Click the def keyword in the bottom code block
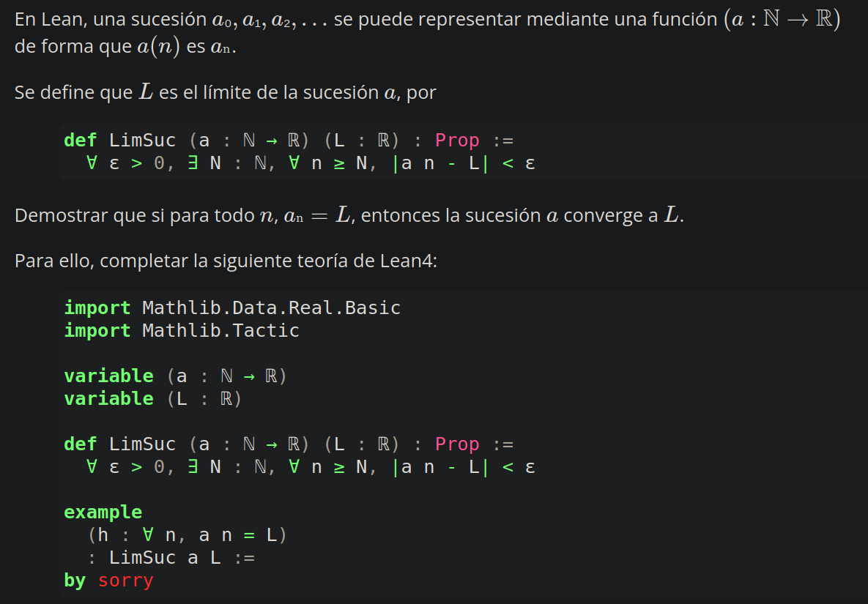Screen dimensions: 868x604 pyautogui.click(x=80, y=444)
